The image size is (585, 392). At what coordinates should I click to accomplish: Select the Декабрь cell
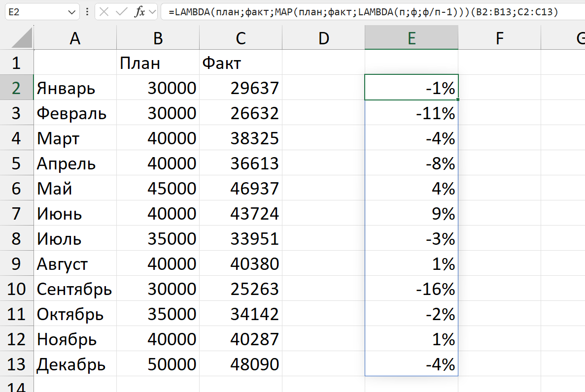[75, 364]
